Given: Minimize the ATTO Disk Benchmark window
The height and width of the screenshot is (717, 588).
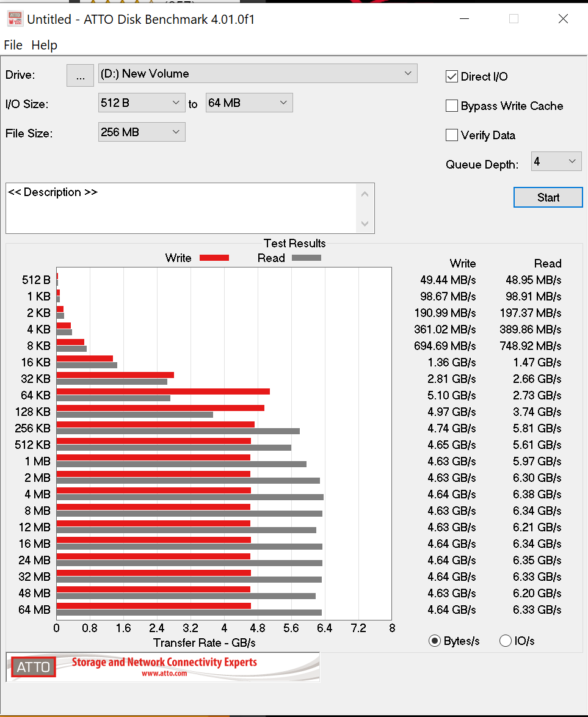Looking at the screenshot, I should 465,19.
